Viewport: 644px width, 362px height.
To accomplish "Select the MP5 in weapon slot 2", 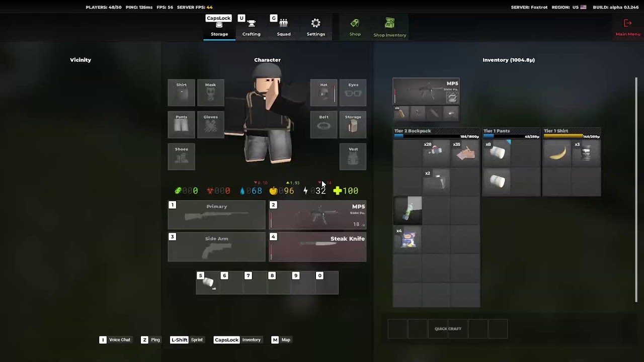I will [x=317, y=215].
